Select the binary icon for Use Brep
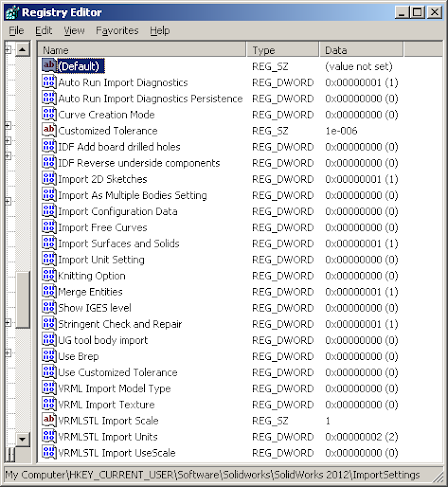The image size is (448, 487). 49,356
